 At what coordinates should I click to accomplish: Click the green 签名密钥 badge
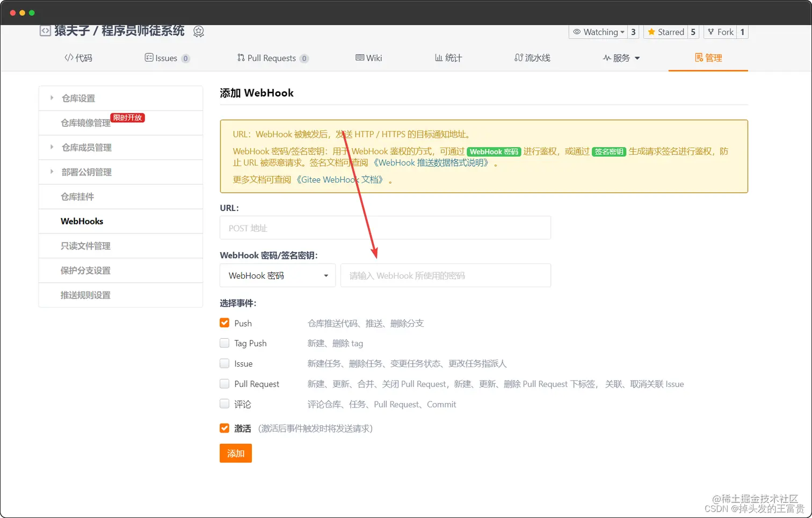pos(609,152)
